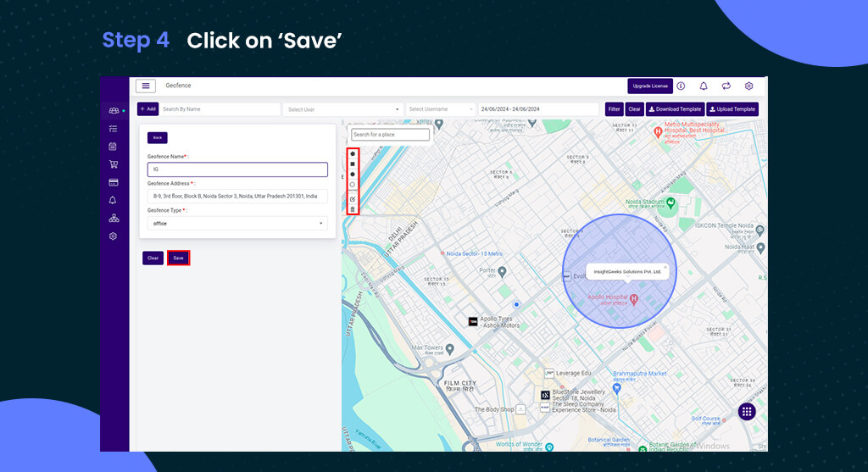
Task: Open the task checklist sidebar icon
Action: tap(113, 128)
